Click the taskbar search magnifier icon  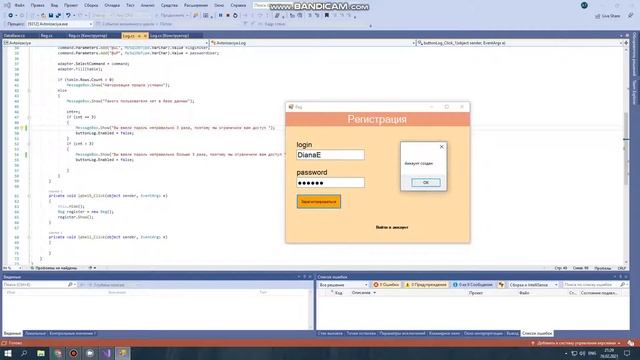(x=24, y=353)
